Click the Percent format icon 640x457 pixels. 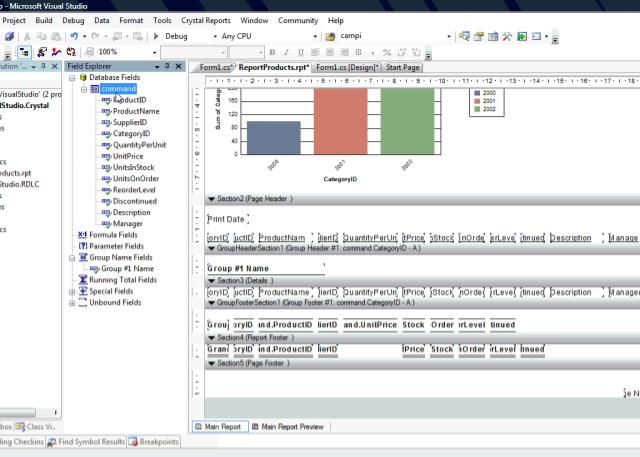[x=387, y=52]
